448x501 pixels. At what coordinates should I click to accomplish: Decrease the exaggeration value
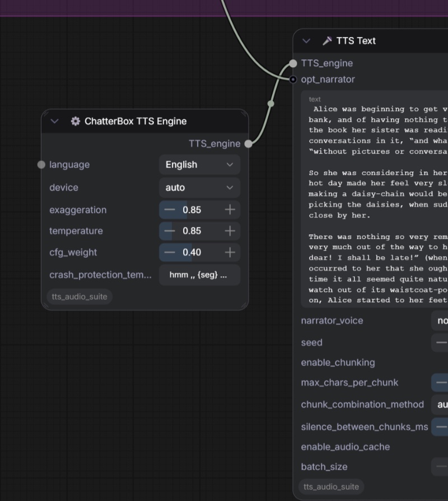tap(170, 210)
